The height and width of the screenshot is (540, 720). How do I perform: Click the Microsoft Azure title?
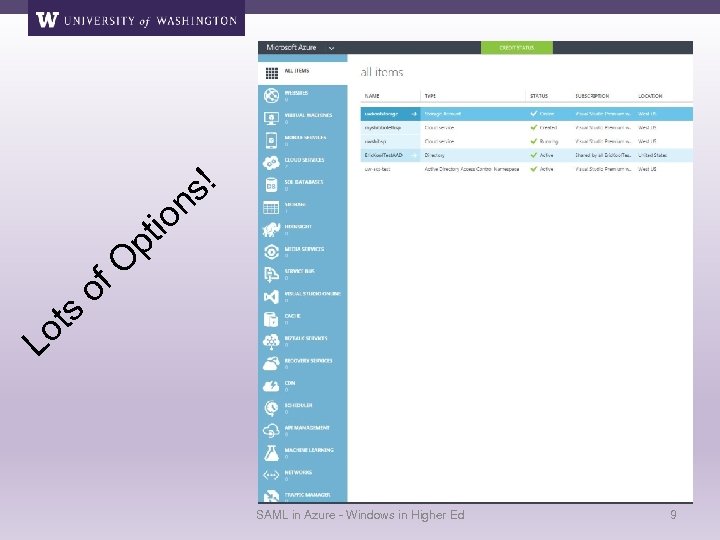coord(291,47)
